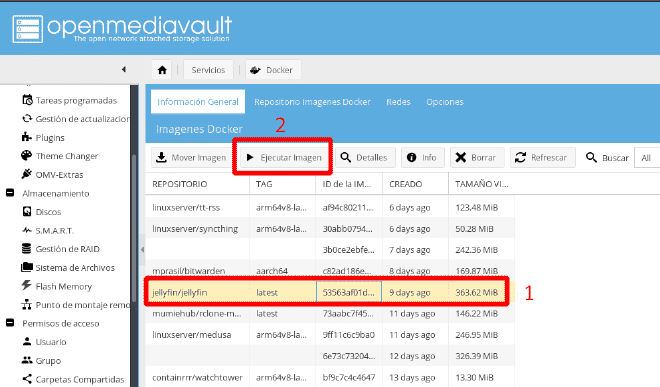
Task: Open Tareas programadas in sidebar
Action: [x=76, y=101]
